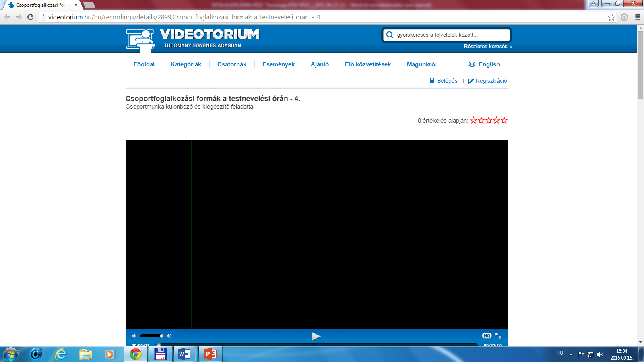Click the search magnifier icon

[390, 35]
